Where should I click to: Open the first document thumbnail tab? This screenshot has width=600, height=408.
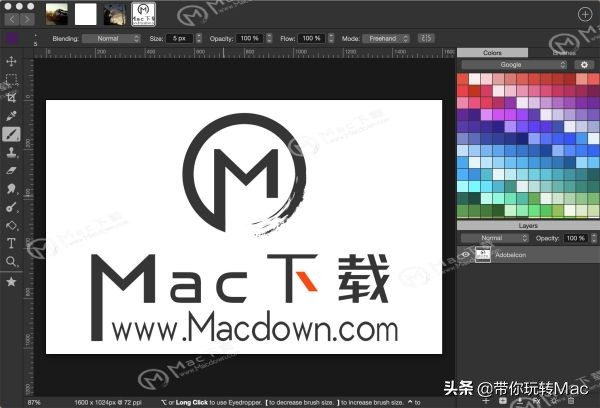coord(57,15)
